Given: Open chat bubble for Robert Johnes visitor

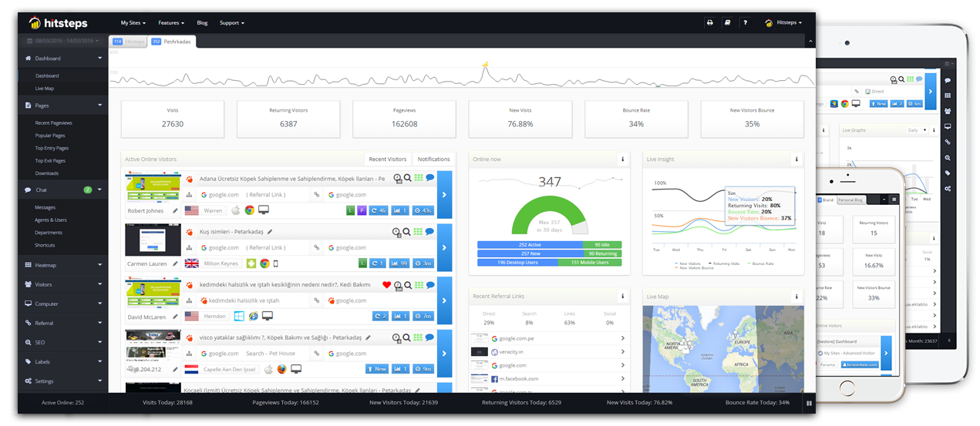Looking at the screenshot, I should [429, 178].
